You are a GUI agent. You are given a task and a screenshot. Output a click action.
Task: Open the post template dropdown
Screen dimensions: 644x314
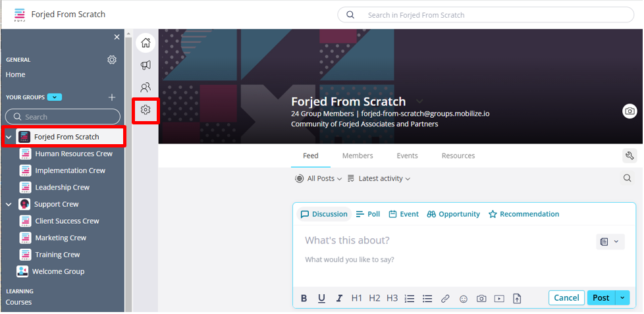(x=610, y=242)
